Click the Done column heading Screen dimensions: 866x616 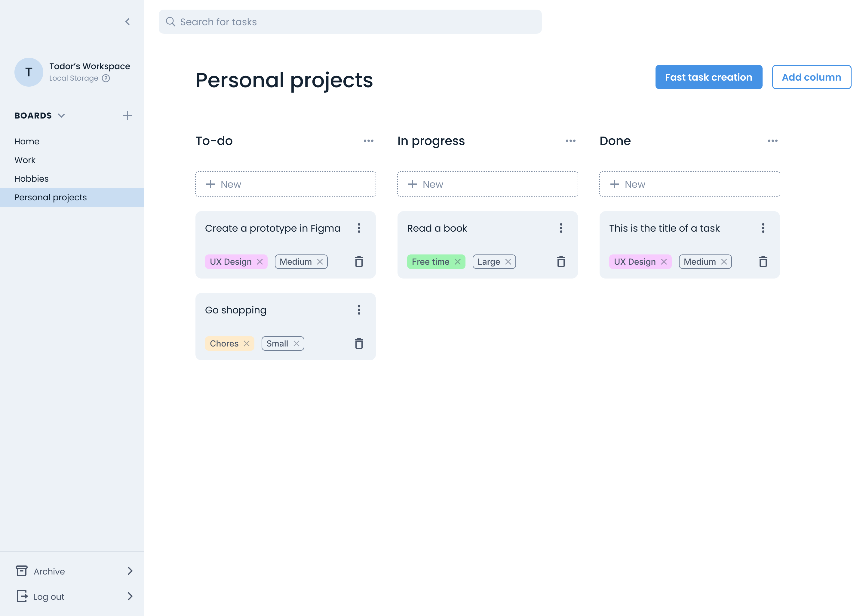click(x=615, y=141)
